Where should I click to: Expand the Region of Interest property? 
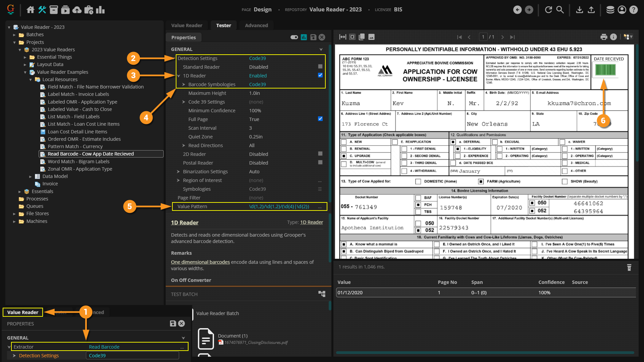pos(178,180)
